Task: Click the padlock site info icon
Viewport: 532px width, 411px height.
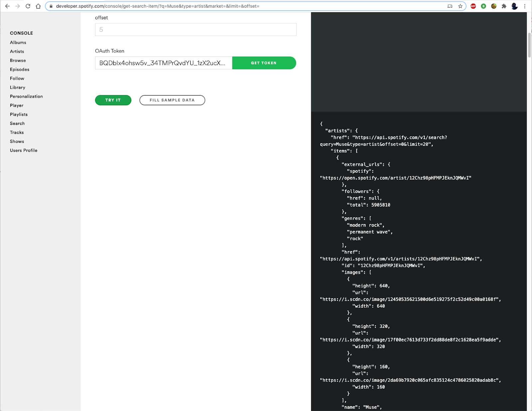Action: 51,6
